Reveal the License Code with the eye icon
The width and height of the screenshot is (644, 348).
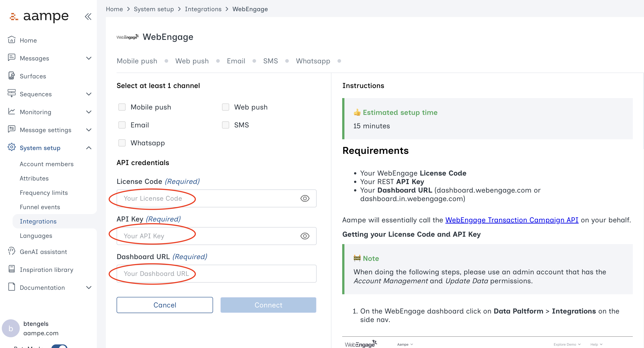(305, 198)
